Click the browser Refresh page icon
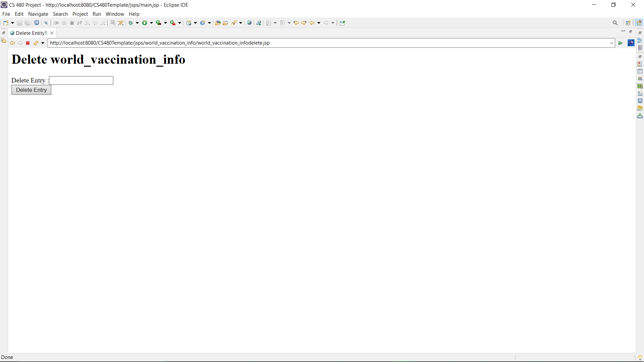The image size is (644, 362). tap(36, 43)
